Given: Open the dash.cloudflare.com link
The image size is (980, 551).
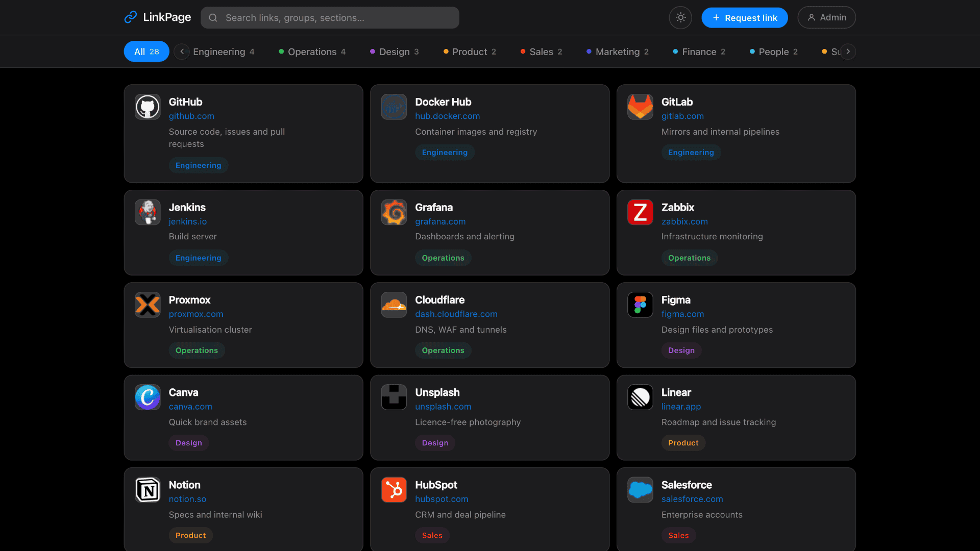Looking at the screenshot, I should tap(456, 314).
